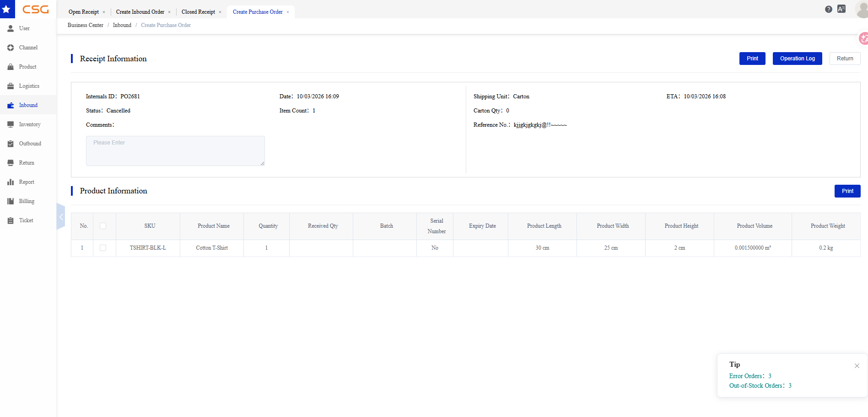Open the Operation Log
The image size is (868, 417).
point(798,59)
